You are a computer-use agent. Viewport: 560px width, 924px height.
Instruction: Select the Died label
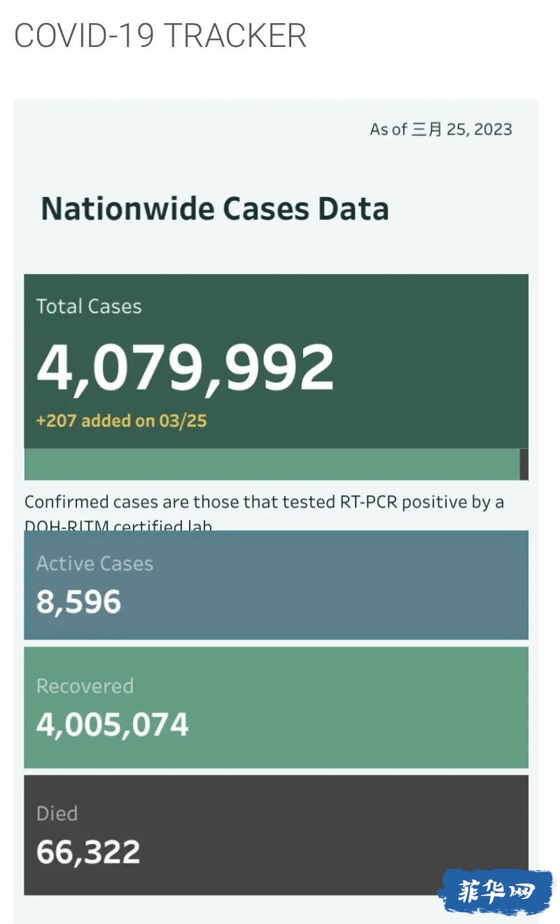(57, 813)
